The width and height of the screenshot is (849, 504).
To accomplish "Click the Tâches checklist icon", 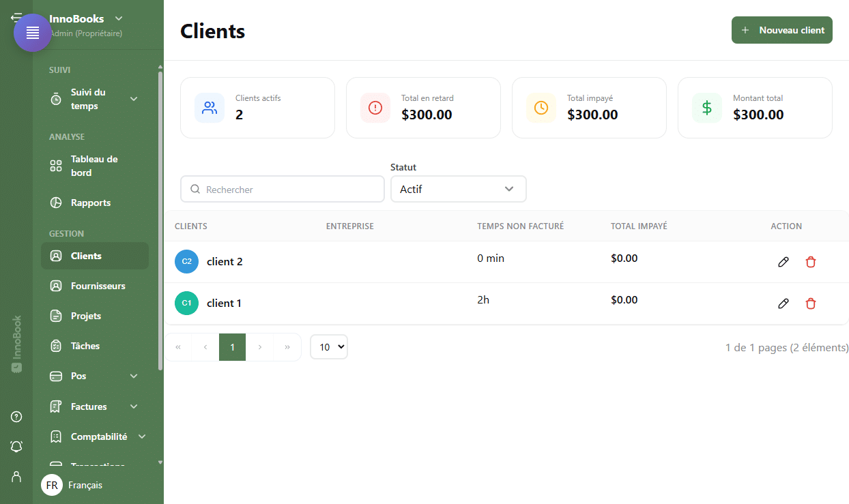I will [56, 346].
